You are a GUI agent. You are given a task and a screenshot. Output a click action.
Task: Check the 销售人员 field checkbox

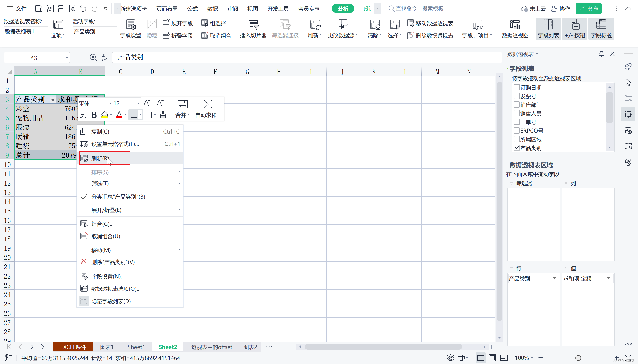pos(516,113)
